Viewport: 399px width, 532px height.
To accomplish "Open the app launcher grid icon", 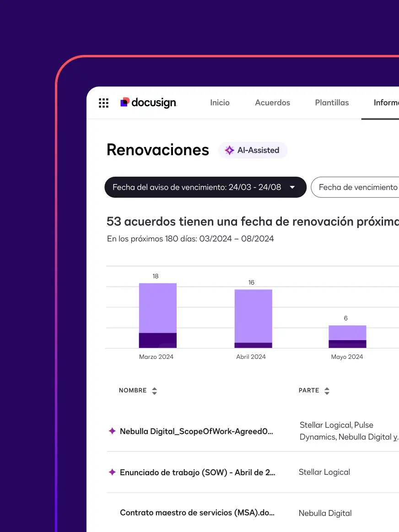I will point(103,103).
